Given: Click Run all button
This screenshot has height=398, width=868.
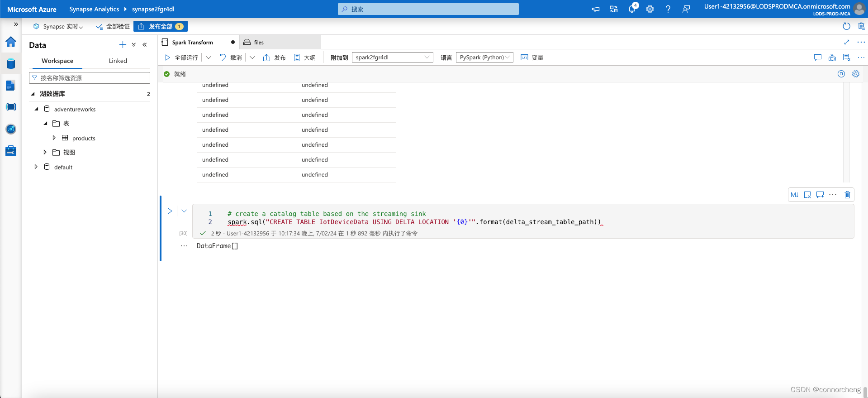Looking at the screenshot, I should (181, 58).
